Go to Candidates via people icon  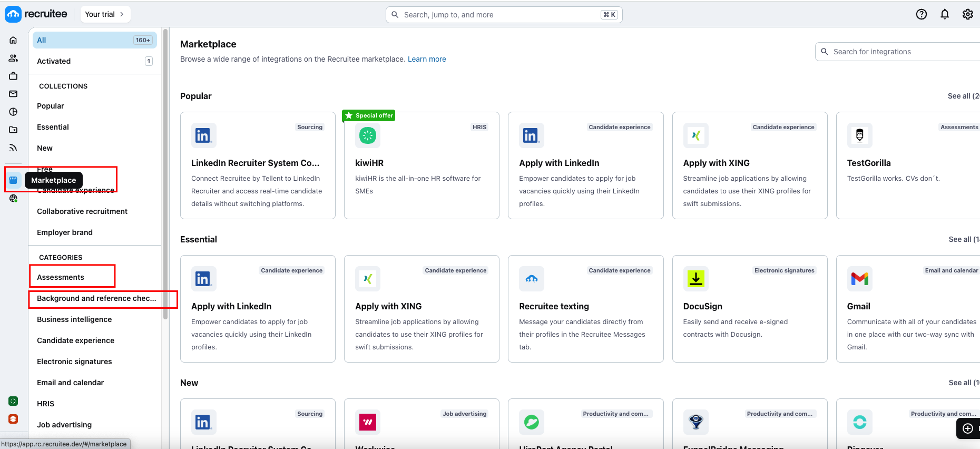tap(13, 58)
